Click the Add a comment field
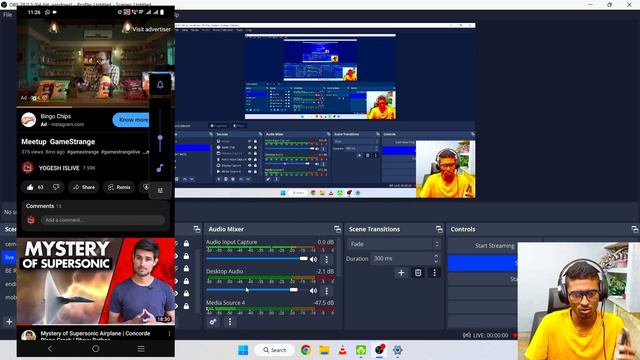This screenshot has height=360, width=640. tap(102, 220)
